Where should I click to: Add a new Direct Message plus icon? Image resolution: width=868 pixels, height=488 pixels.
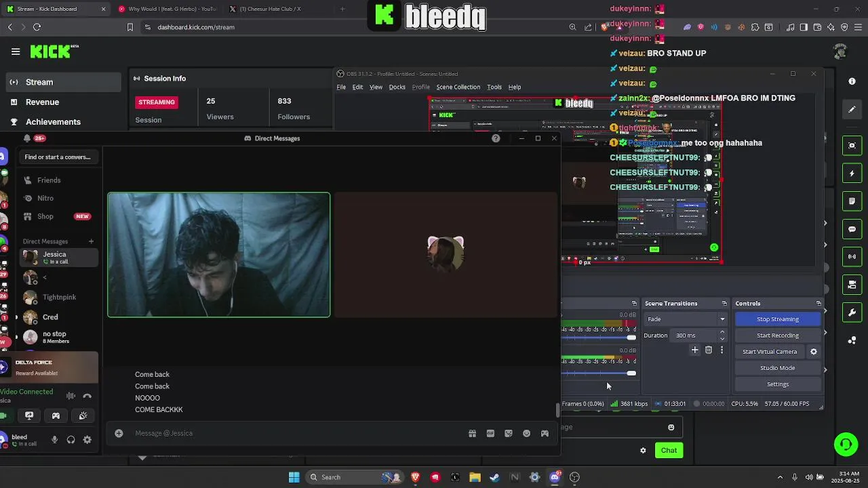tap(91, 241)
